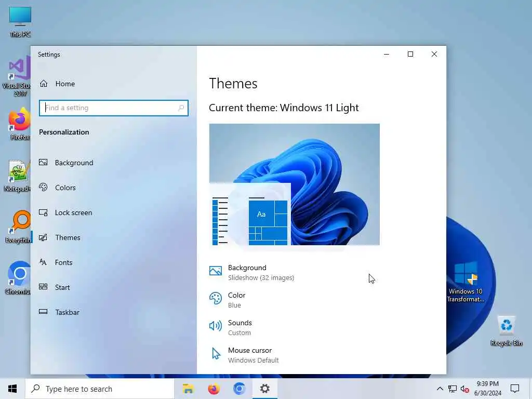This screenshot has height=399, width=532.
Task: Open Mouse cursor Windows Default option
Action: tap(244, 355)
